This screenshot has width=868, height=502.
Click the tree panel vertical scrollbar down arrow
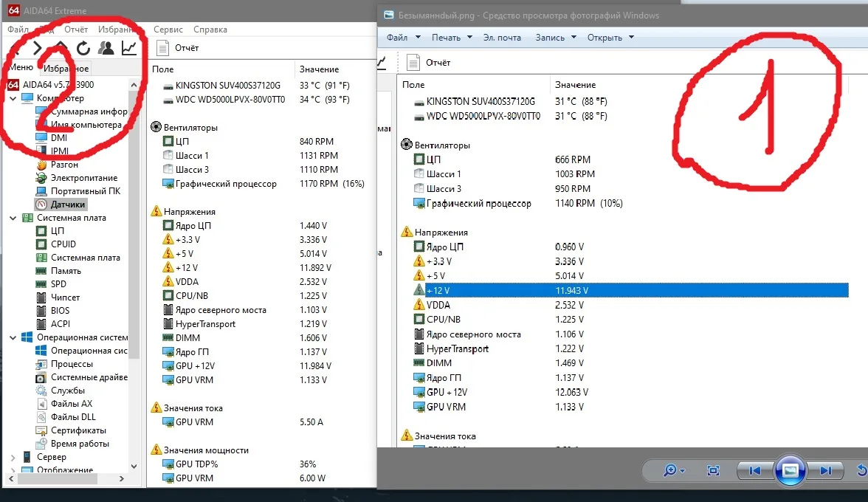coord(134,467)
